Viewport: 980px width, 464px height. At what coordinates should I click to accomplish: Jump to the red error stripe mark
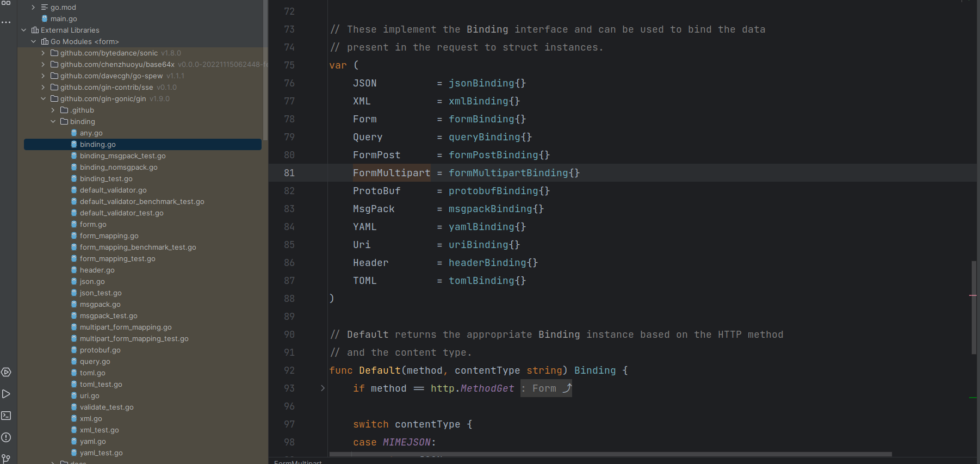point(973,295)
